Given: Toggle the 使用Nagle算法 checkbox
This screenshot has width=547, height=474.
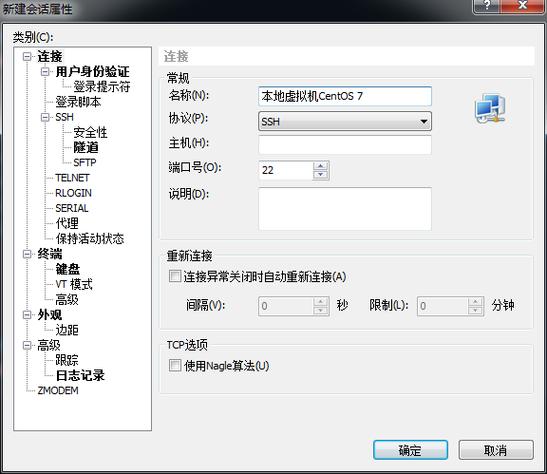Looking at the screenshot, I should pos(175,365).
